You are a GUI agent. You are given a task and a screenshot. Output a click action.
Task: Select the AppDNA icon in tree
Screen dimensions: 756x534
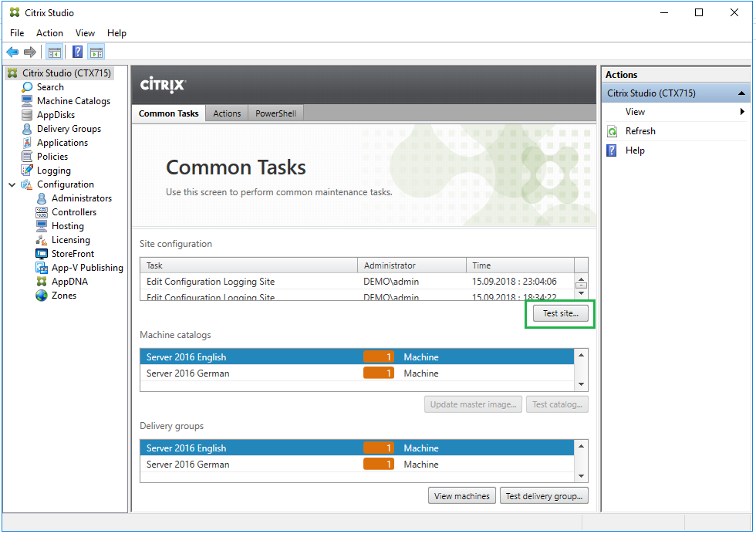[x=42, y=282]
